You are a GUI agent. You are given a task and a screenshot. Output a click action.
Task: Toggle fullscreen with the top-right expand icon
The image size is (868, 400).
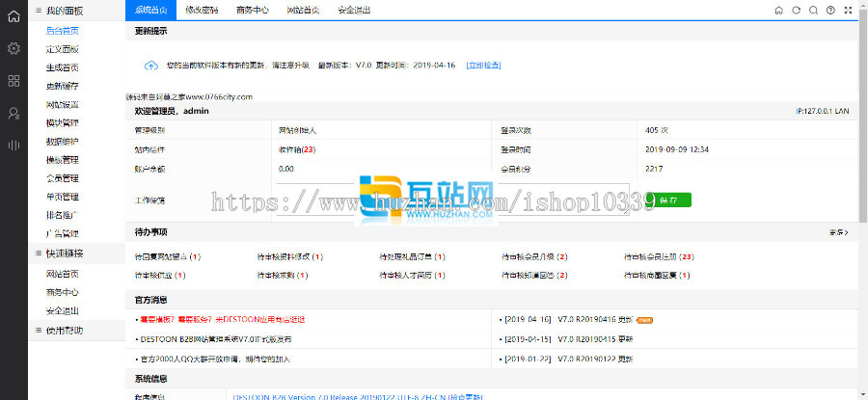tap(848, 10)
